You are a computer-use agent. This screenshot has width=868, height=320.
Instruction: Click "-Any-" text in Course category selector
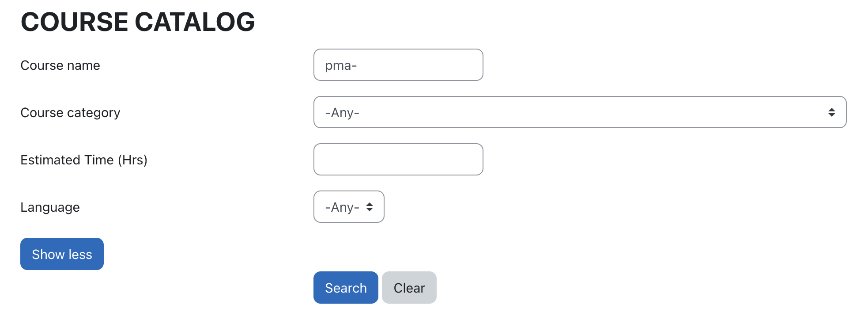(x=342, y=113)
